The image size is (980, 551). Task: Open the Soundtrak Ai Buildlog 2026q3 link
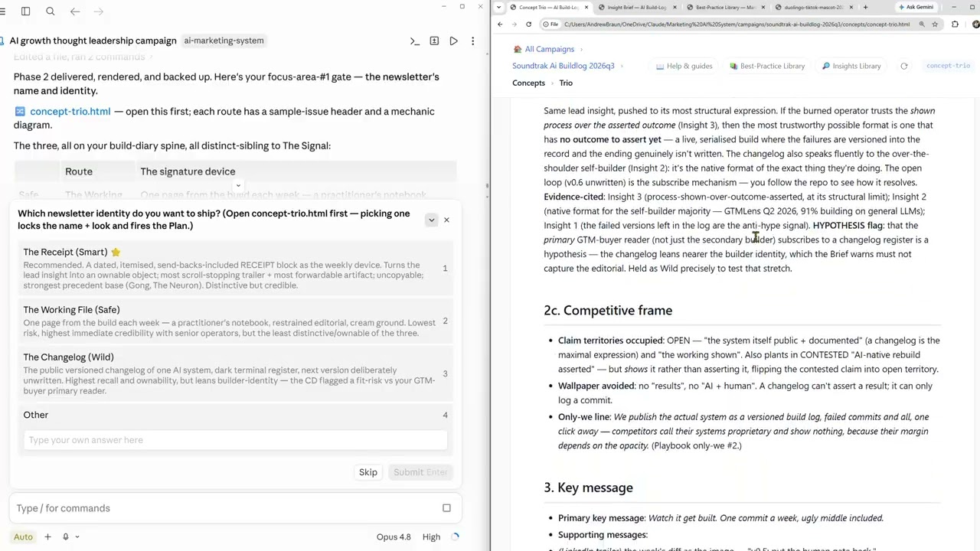click(x=563, y=66)
